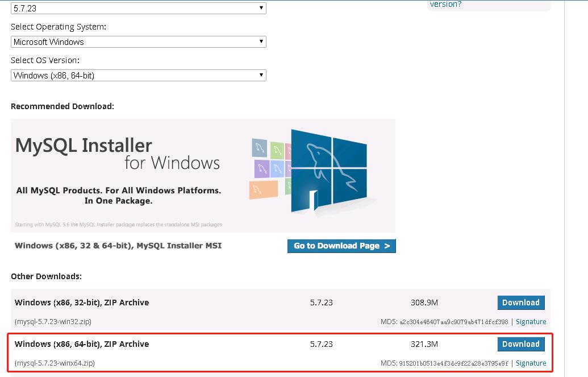Click the (mysql-5.7.23-win32.zip) file name
588x377 pixels.
click(53, 322)
